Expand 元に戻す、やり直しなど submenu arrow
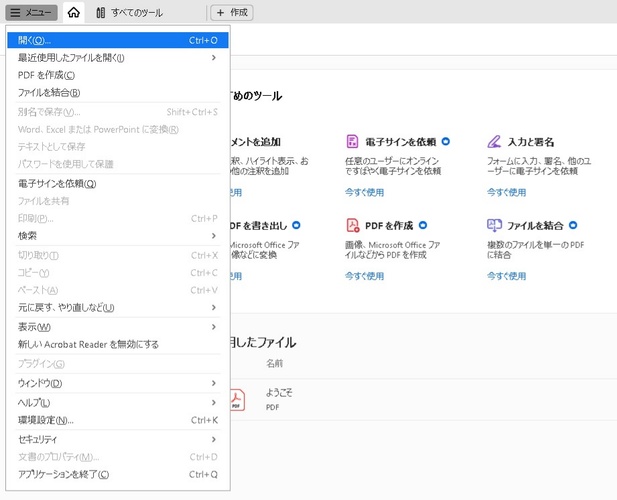 (214, 307)
